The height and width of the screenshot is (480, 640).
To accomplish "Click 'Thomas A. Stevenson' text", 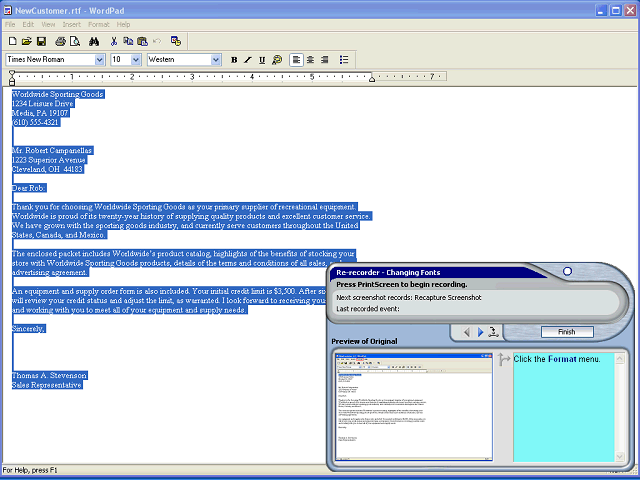I will [x=49, y=376].
